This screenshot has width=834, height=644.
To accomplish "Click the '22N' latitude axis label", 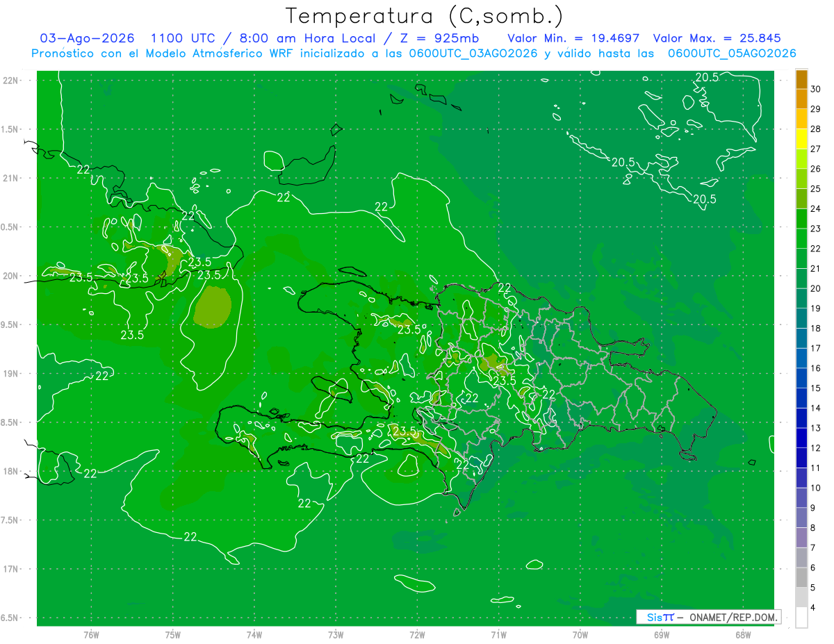I will point(11,81).
